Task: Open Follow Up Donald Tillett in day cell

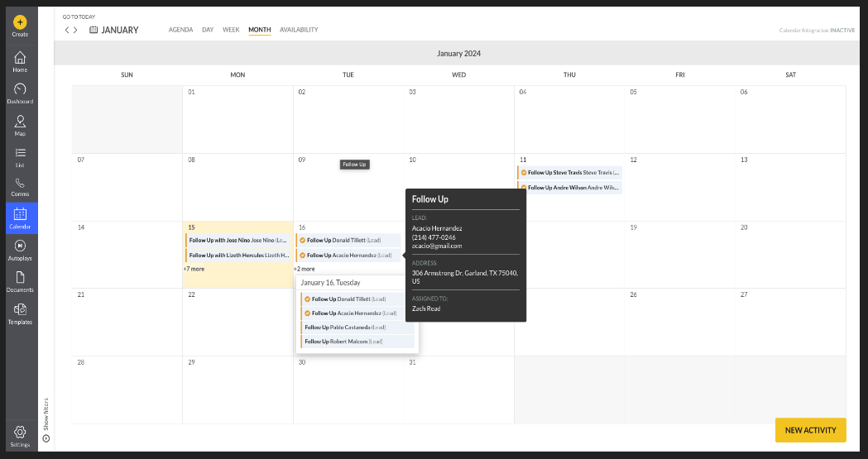Action: (348, 240)
